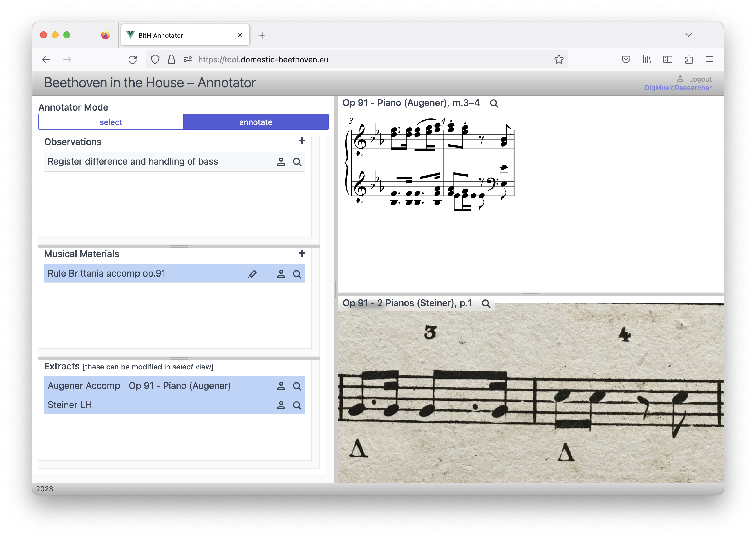The width and height of the screenshot is (756, 538).
Task: Inspect Register difference observation with magnifier
Action: click(297, 162)
